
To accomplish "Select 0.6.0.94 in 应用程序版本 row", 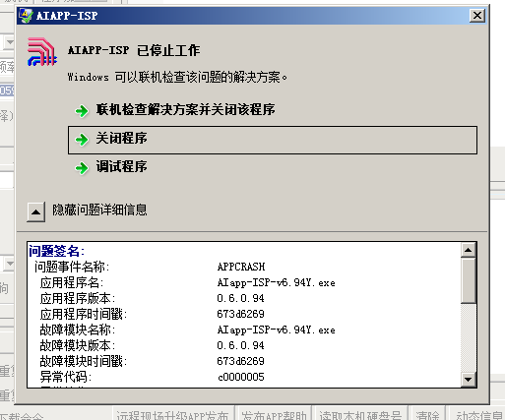I will pos(240,298).
